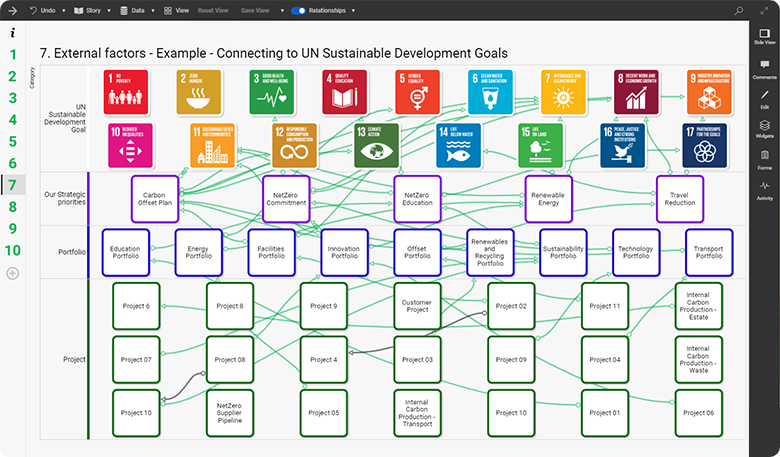Click the Save View button

[x=255, y=10]
